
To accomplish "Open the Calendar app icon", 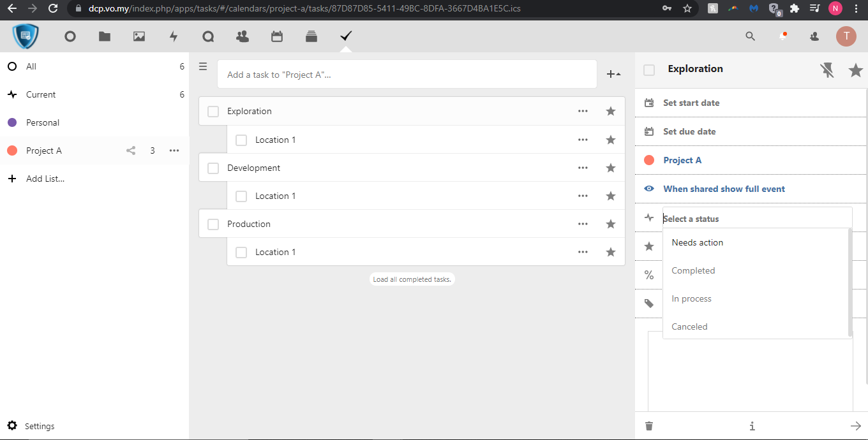I will (277, 37).
